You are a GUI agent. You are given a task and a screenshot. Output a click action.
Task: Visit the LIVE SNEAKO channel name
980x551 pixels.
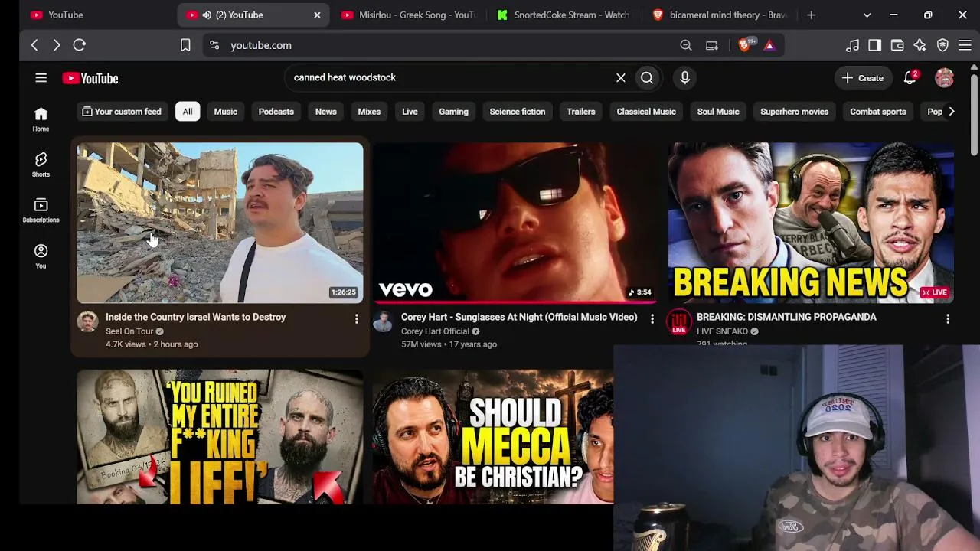tap(722, 331)
